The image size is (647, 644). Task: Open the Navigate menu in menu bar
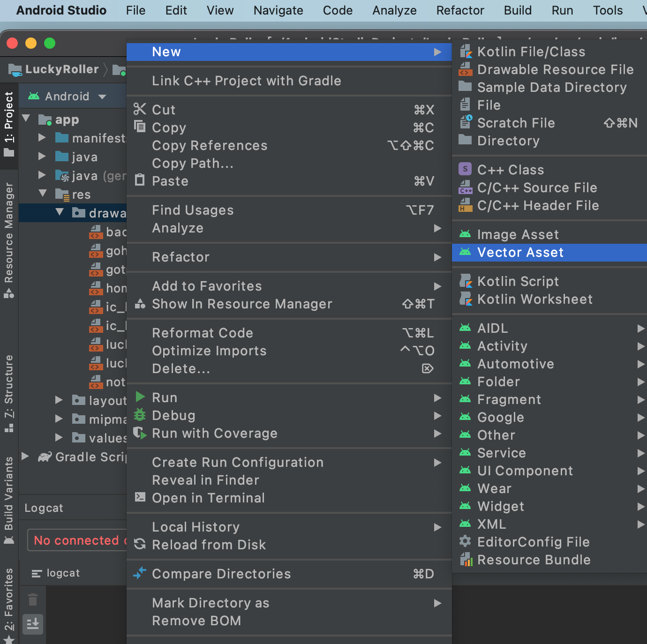pos(278,10)
